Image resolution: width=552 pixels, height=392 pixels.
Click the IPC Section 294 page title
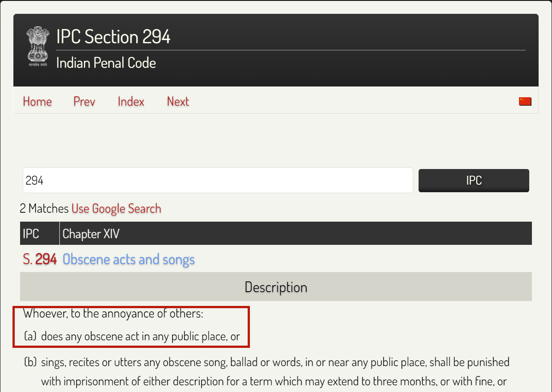(113, 37)
